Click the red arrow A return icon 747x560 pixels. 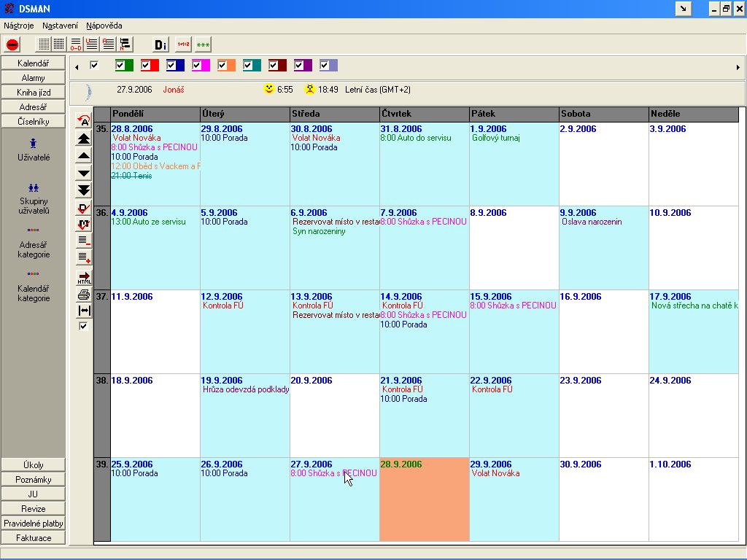tap(84, 121)
